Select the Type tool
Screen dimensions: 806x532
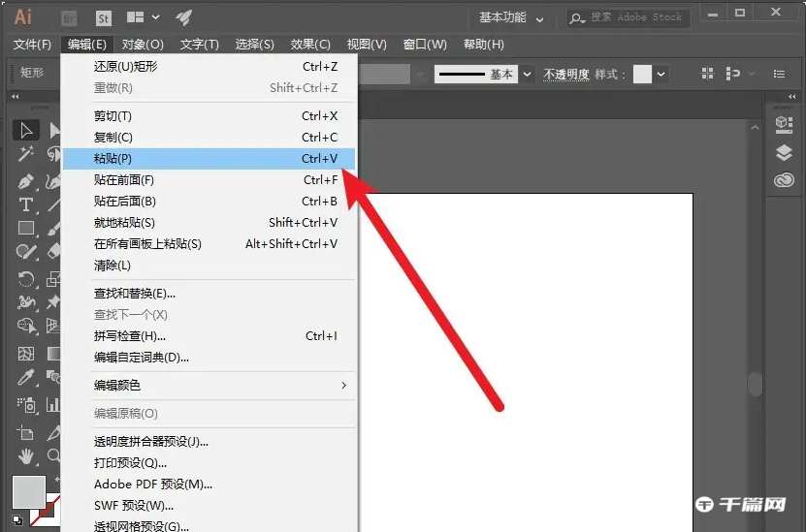25,204
